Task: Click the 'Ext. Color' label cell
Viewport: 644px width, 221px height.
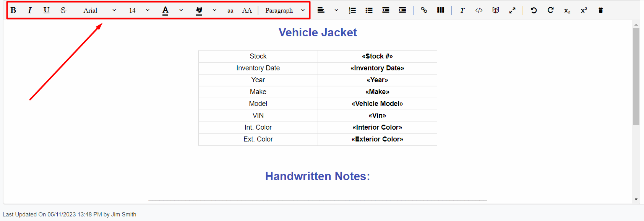Action: click(x=258, y=139)
